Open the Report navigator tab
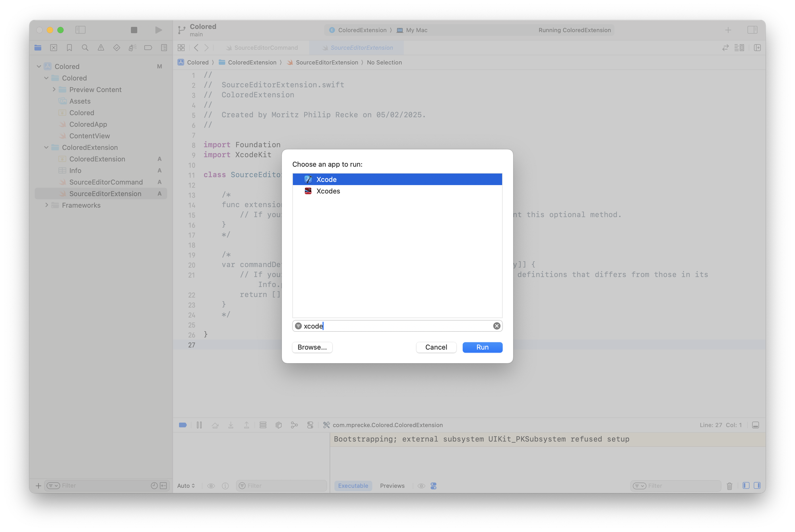 pyautogui.click(x=164, y=48)
